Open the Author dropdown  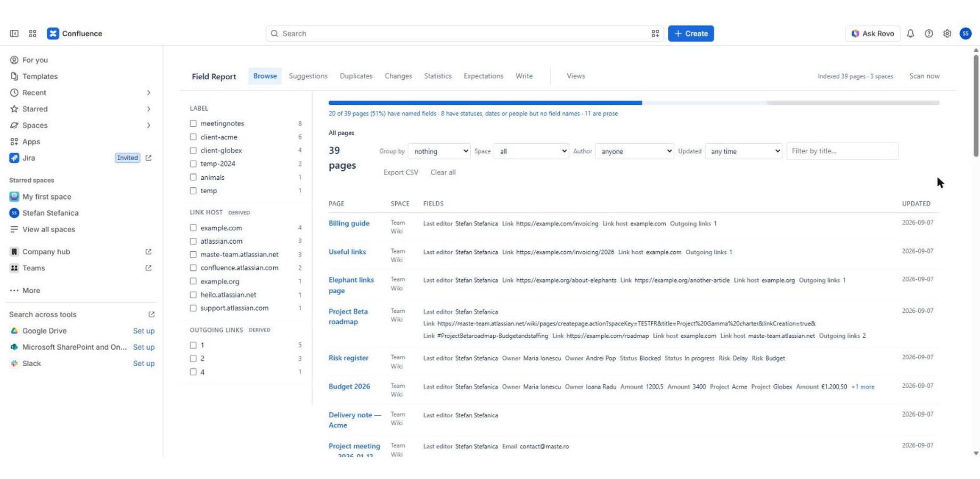pos(634,151)
